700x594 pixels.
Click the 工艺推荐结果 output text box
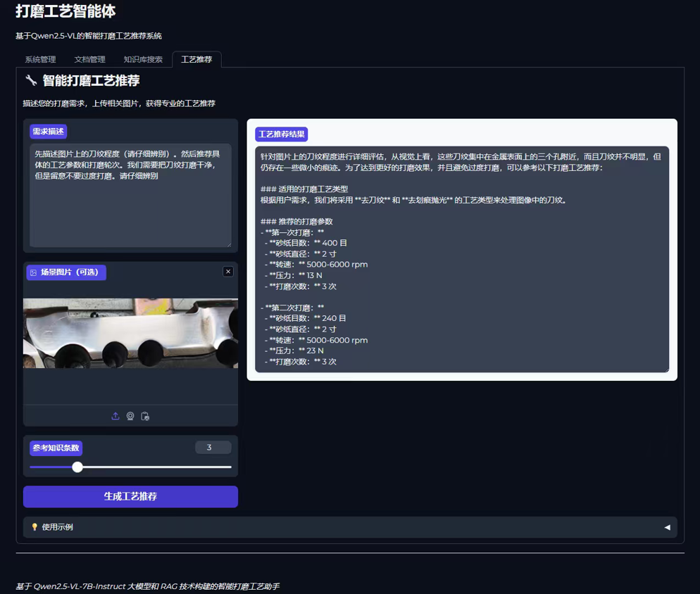461,259
